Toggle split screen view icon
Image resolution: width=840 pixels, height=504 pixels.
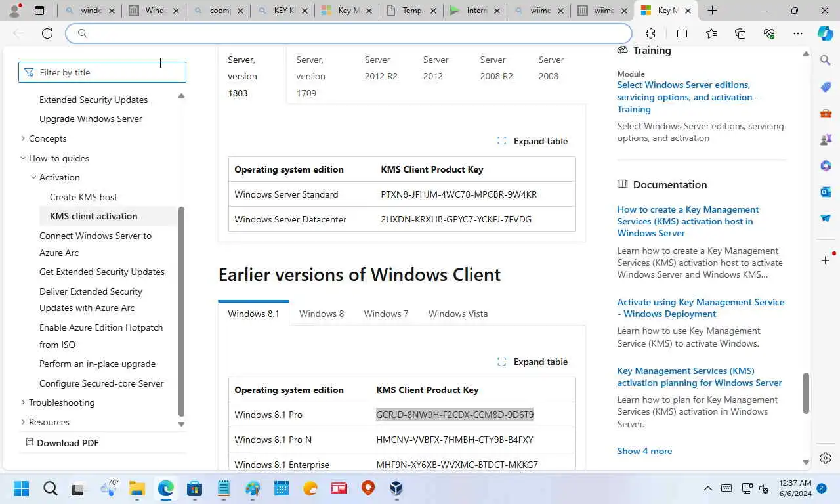tap(682, 33)
